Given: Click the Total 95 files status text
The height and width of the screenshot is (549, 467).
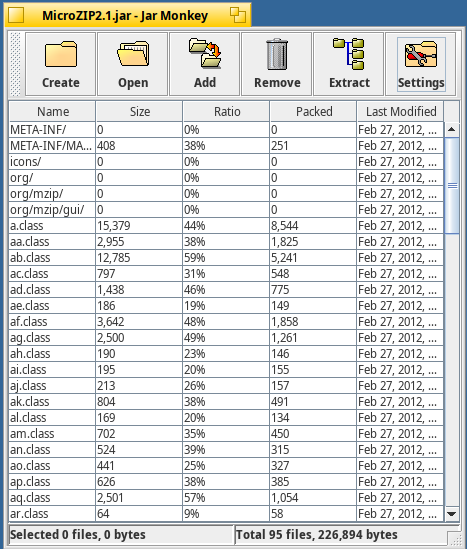Looking at the screenshot, I should 317,535.
